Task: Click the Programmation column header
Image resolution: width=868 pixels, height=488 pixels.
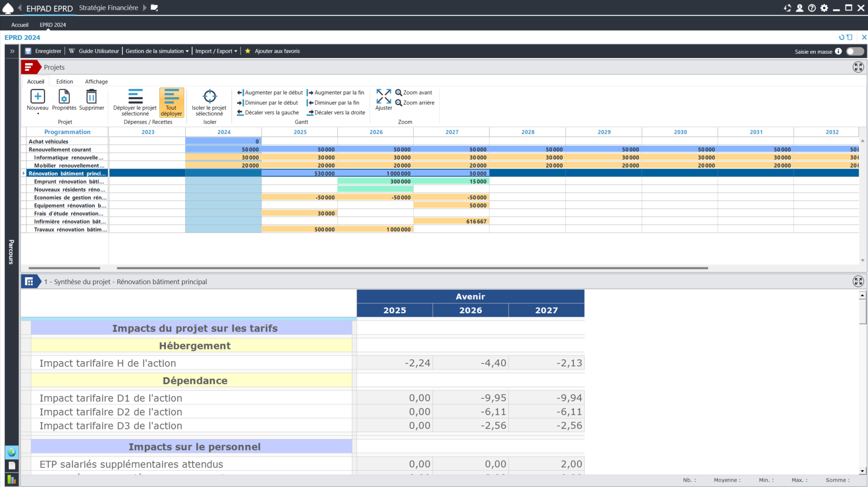Action: tap(67, 132)
